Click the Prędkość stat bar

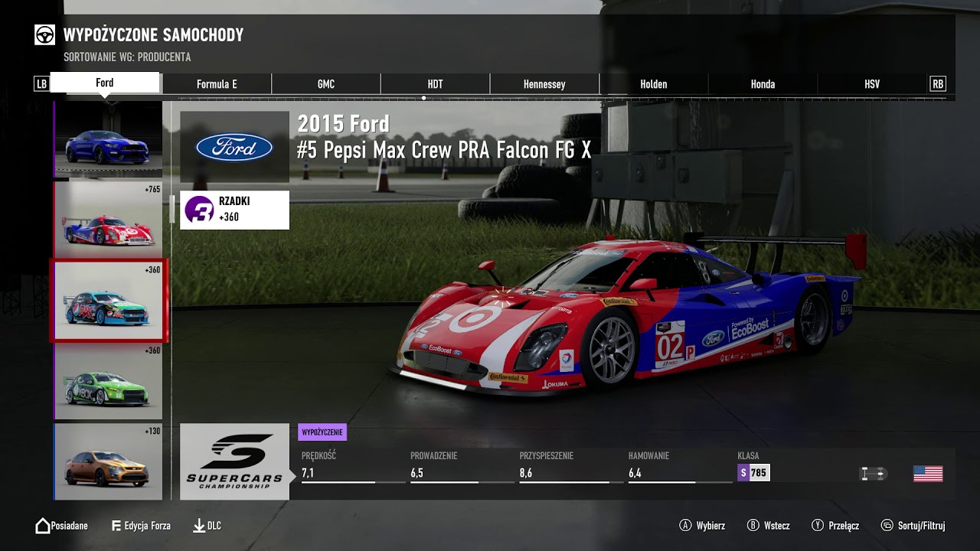354,482
